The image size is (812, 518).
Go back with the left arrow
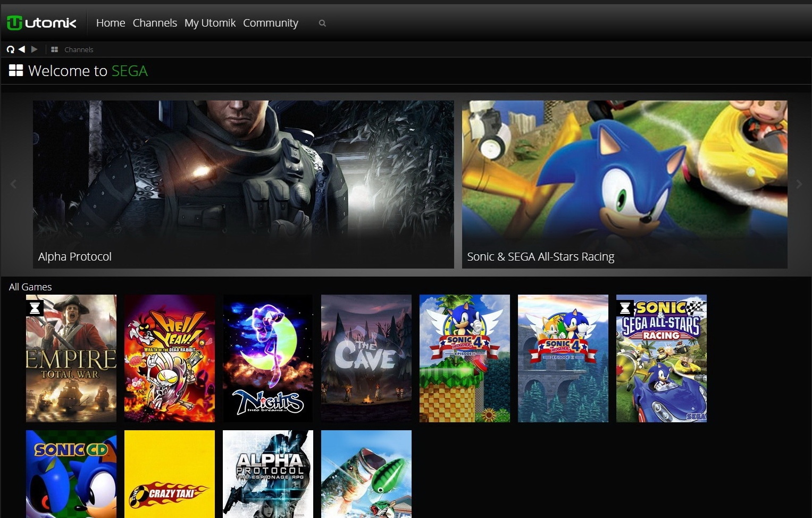click(x=22, y=49)
